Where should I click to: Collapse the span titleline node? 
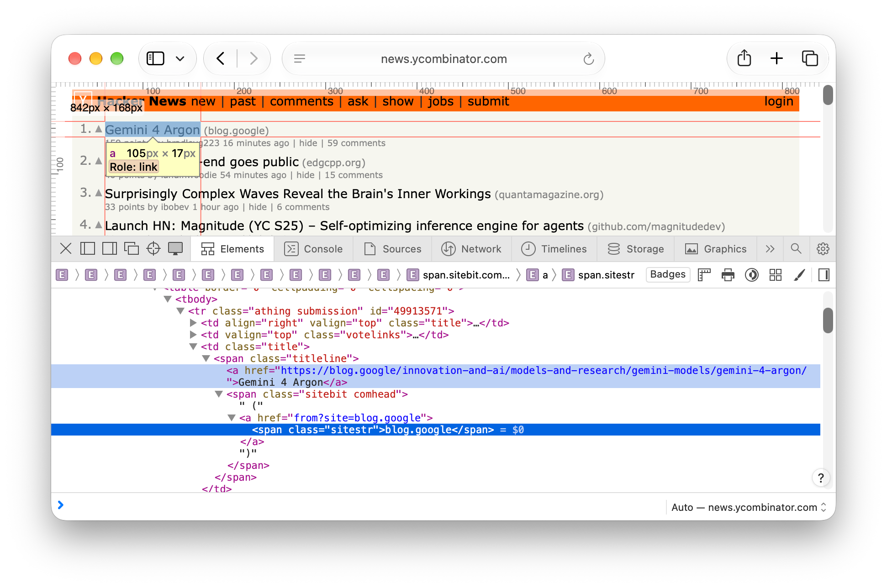click(x=206, y=358)
